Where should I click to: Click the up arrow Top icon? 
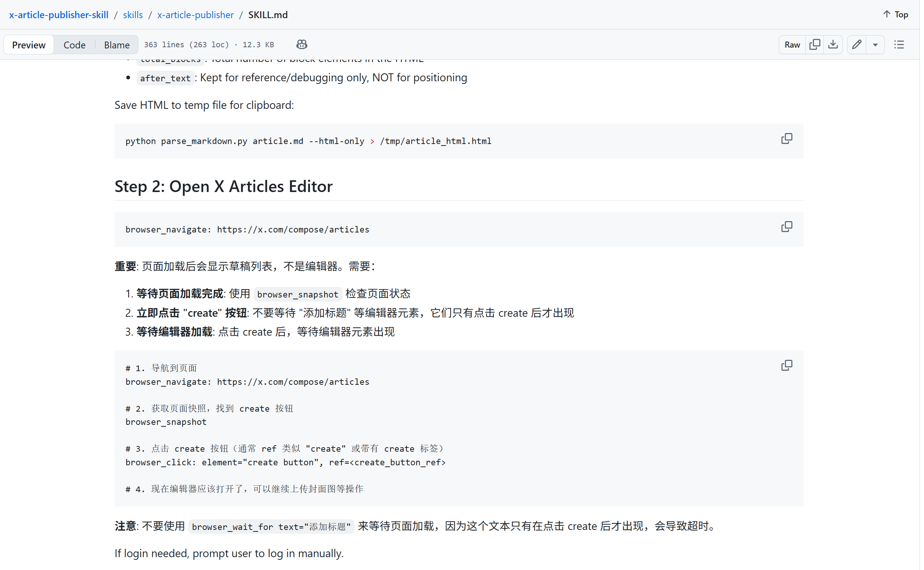887,14
